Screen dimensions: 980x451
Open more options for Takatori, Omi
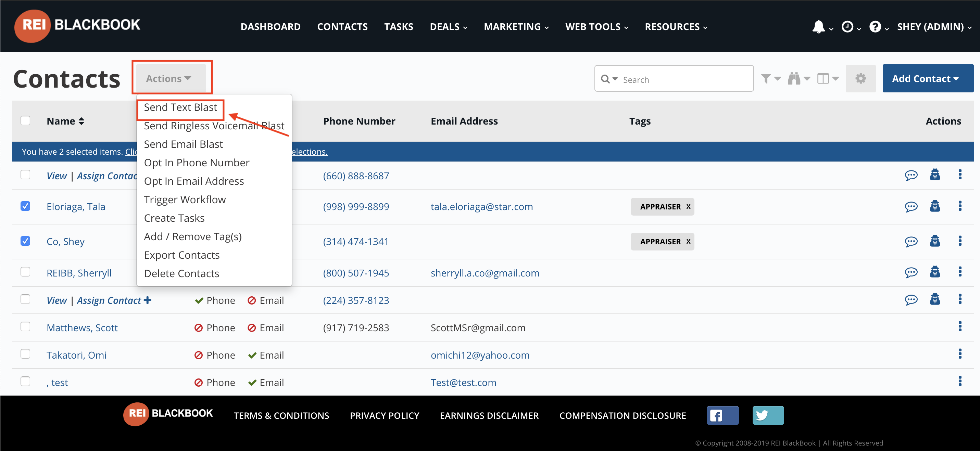(x=959, y=354)
